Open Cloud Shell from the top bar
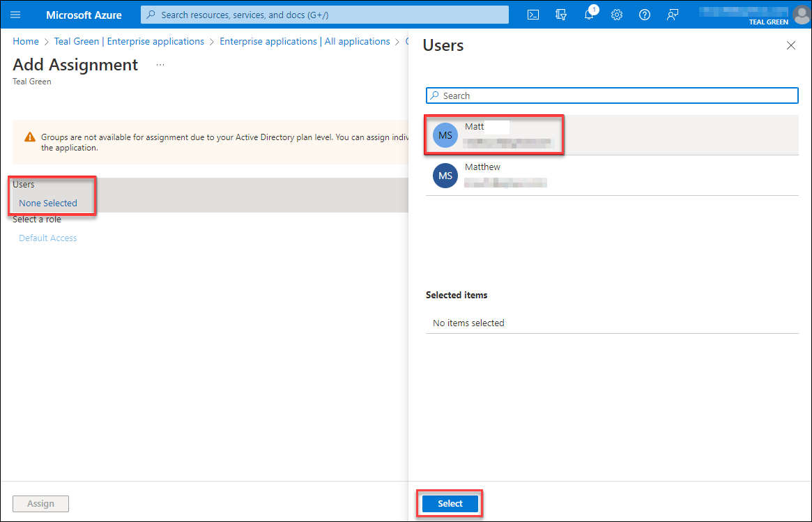812x522 pixels. (x=533, y=15)
